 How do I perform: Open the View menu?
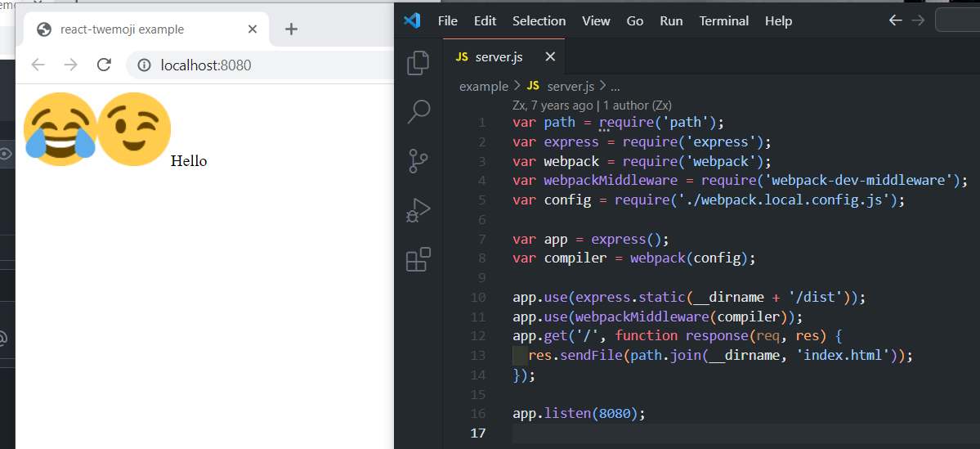coord(596,20)
